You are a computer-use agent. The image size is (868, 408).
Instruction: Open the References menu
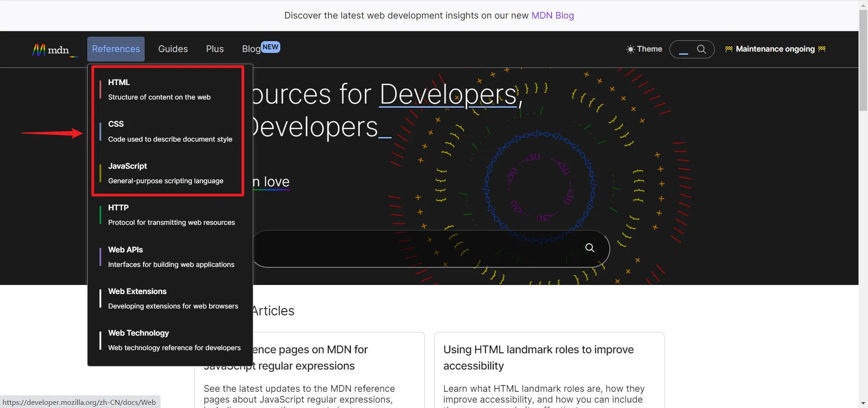[116, 49]
